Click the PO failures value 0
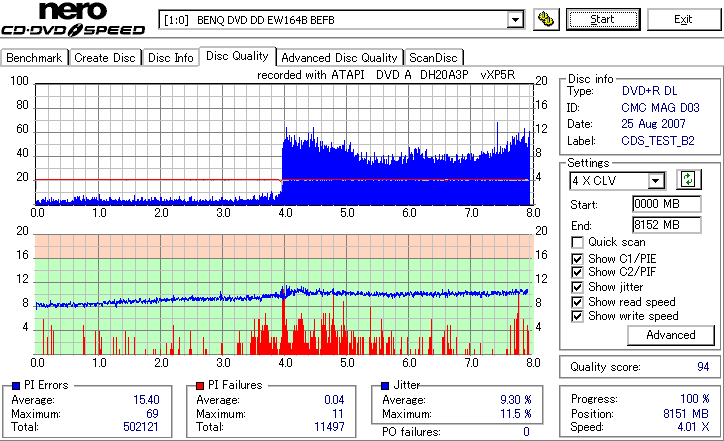Viewport: 724px width, 441px height. [x=526, y=432]
